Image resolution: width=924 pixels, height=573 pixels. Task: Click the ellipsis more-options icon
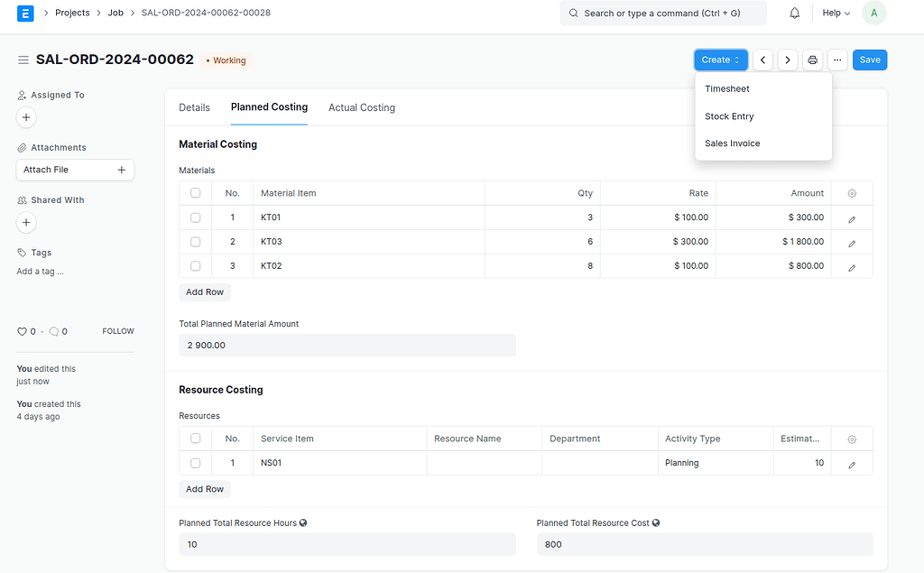[x=837, y=59]
